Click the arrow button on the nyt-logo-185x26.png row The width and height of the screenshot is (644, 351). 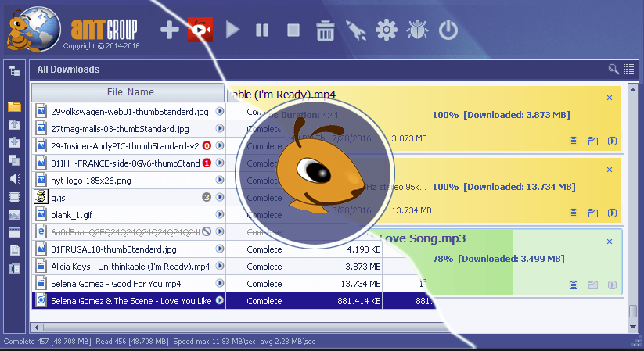[x=220, y=180]
